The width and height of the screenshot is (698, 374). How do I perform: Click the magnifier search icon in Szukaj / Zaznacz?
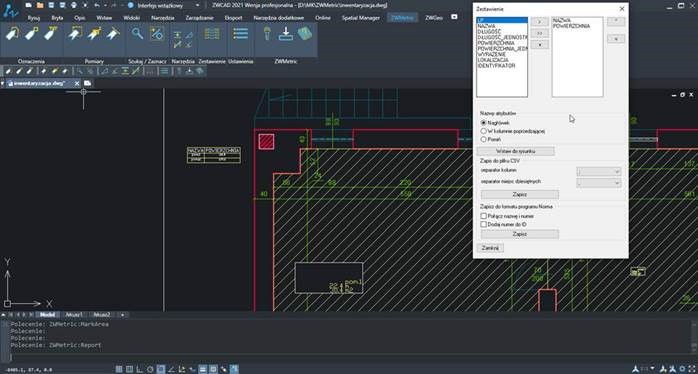click(x=137, y=33)
